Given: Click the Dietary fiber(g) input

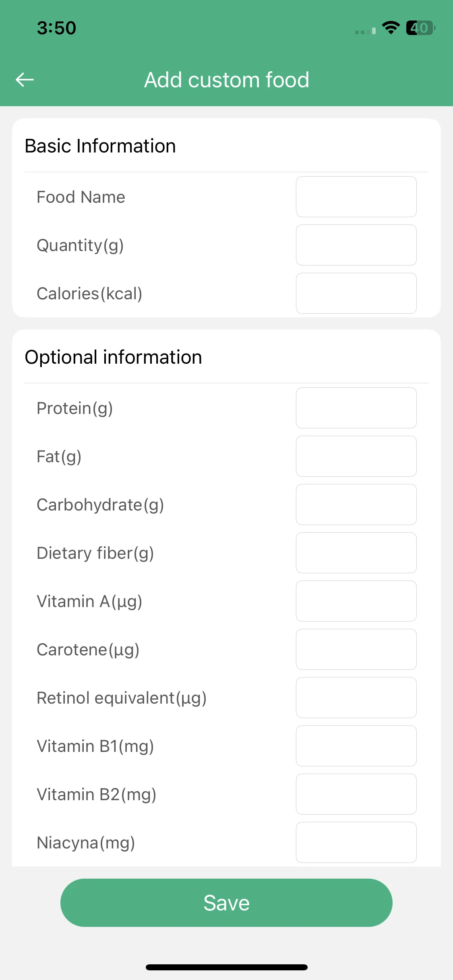Looking at the screenshot, I should 356,553.
